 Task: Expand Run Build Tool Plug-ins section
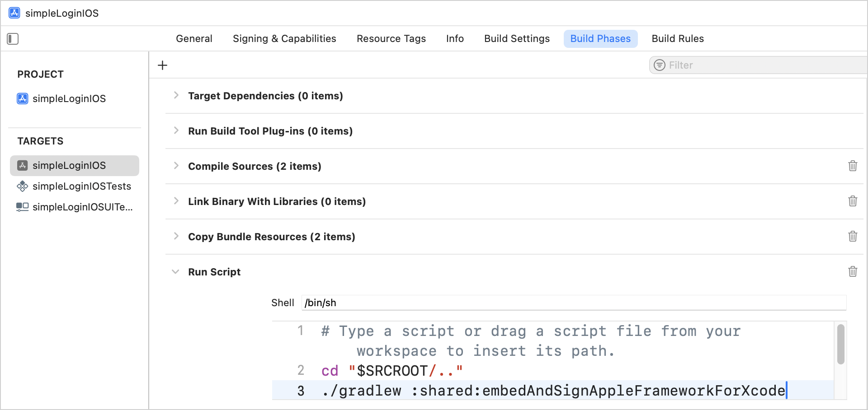tap(176, 130)
